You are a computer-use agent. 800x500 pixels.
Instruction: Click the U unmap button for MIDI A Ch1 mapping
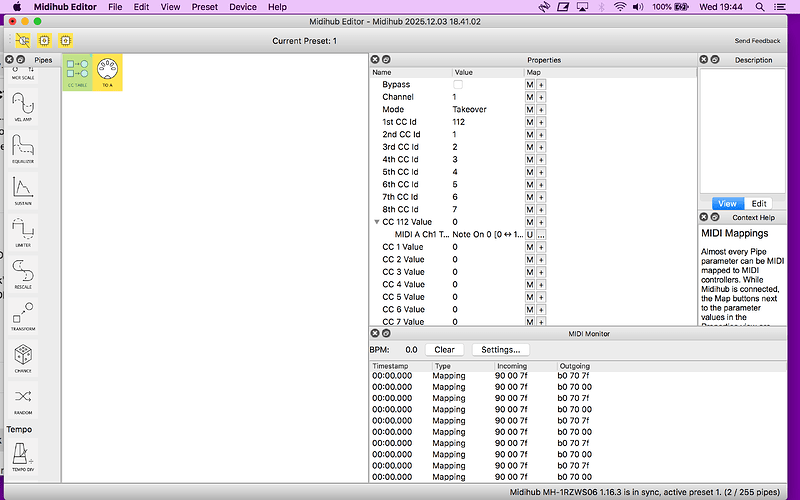point(530,235)
